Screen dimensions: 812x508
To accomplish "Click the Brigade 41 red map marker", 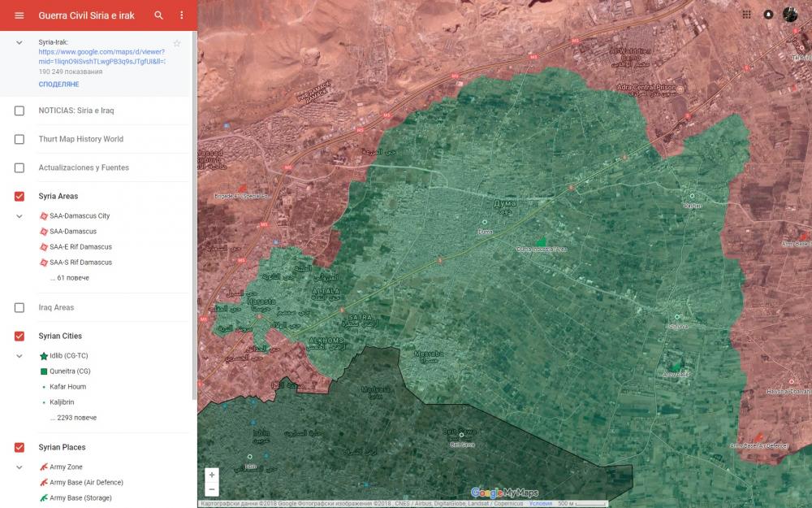I will (x=242, y=189).
